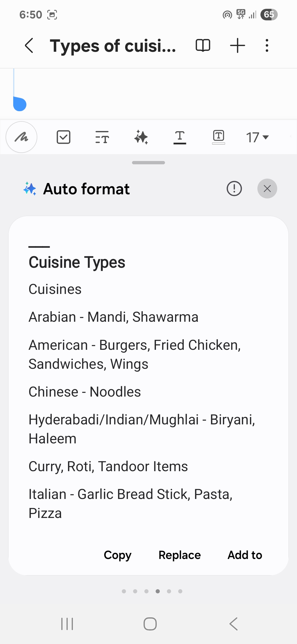Screen dimensions: 297x644
Task: Open the text style options
Action: tap(102, 137)
